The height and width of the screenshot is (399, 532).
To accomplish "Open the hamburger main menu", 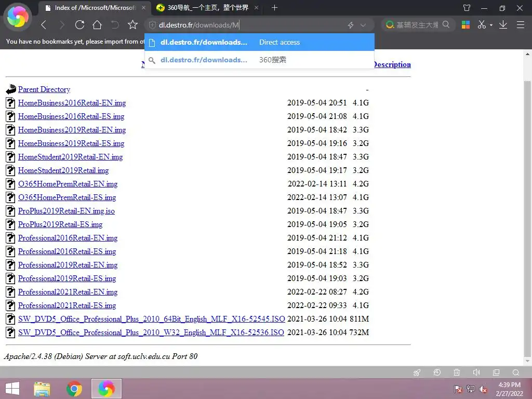I will (x=521, y=24).
